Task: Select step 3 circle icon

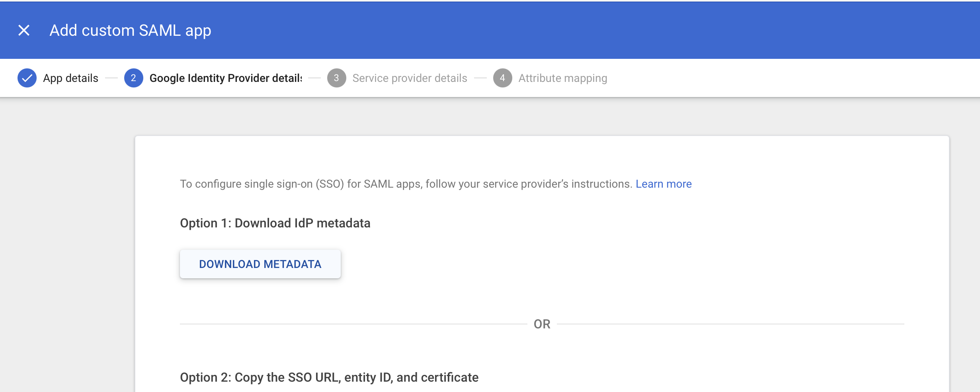Action: pos(337,78)
